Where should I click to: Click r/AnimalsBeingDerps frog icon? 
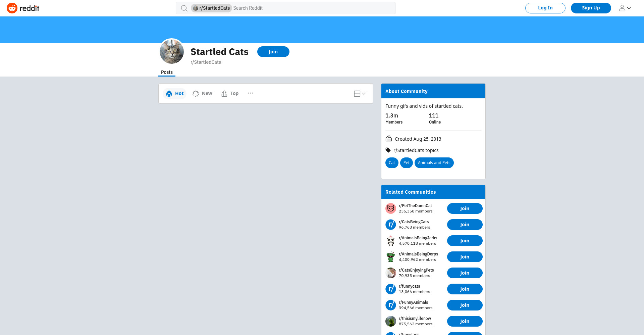coord(391,257)
